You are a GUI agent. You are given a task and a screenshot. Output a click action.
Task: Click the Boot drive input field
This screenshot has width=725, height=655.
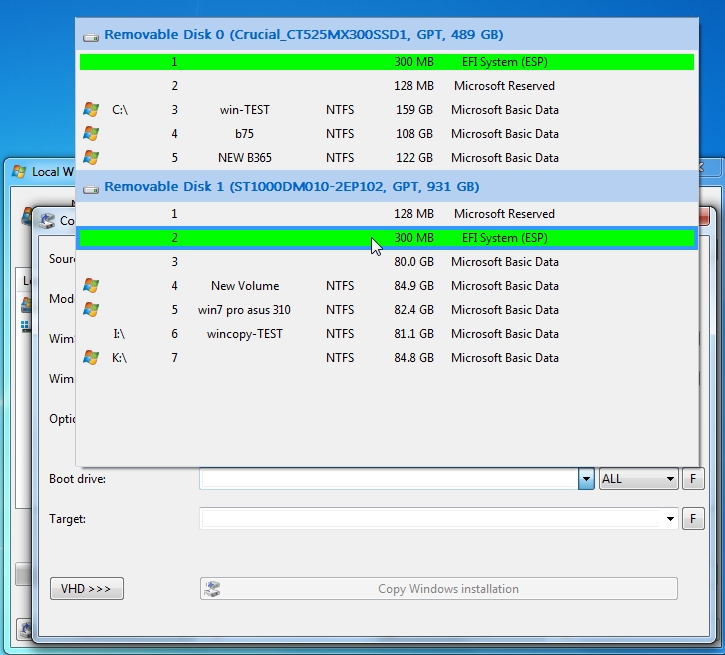(389, 479)
